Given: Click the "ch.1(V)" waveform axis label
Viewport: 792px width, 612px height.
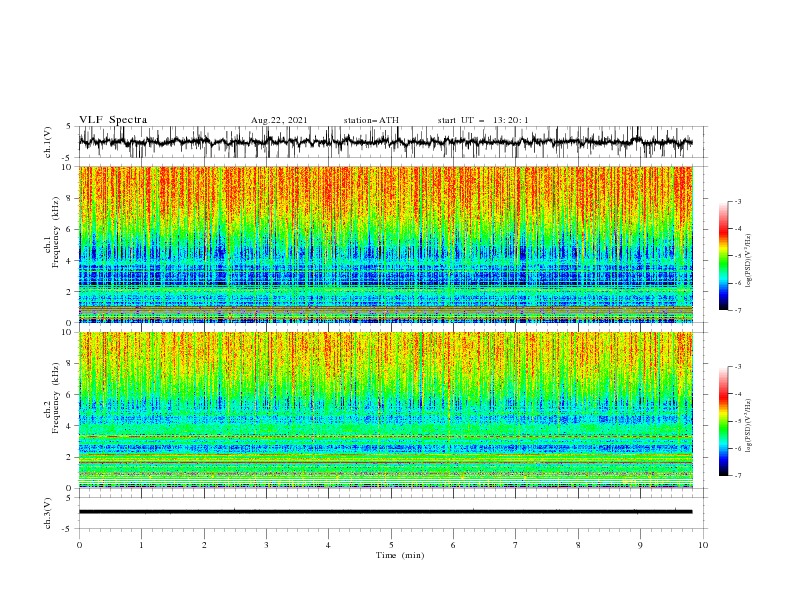Looking at the screenshot, I should 48,142.
